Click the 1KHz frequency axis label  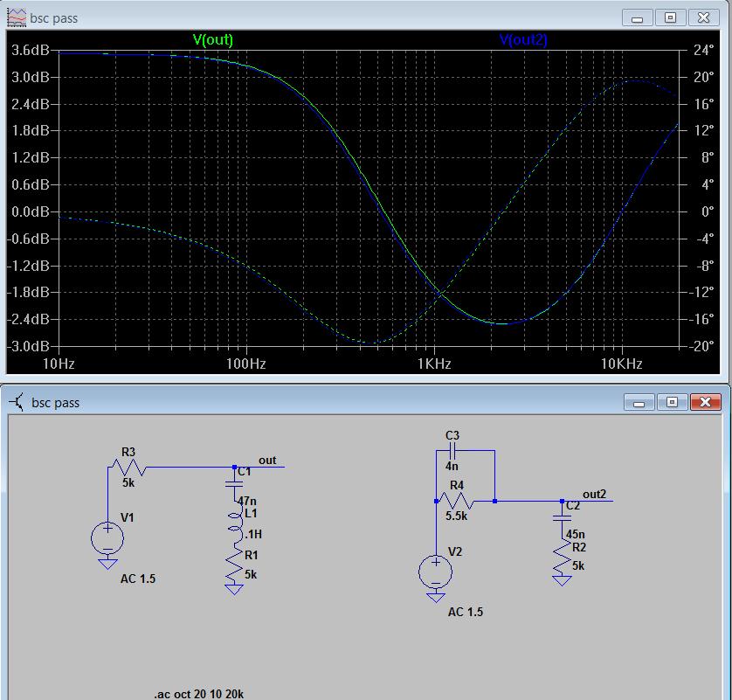(434, 364)
